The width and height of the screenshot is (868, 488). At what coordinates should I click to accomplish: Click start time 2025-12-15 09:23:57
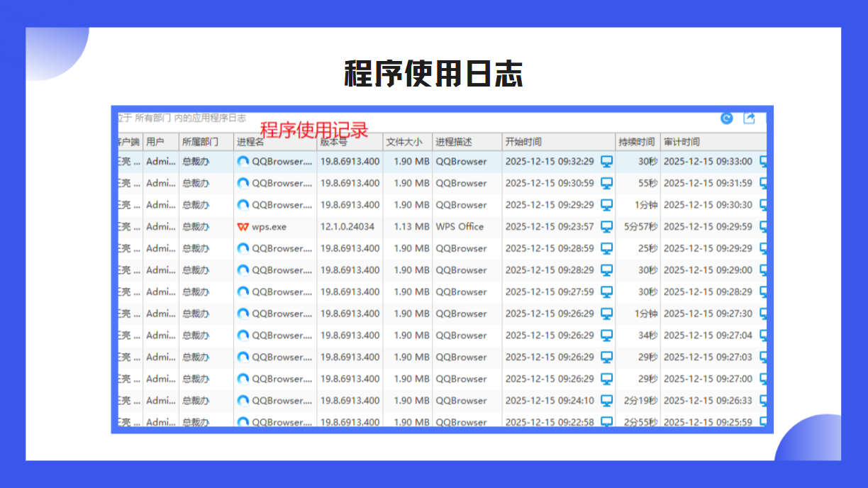point(550,227)
